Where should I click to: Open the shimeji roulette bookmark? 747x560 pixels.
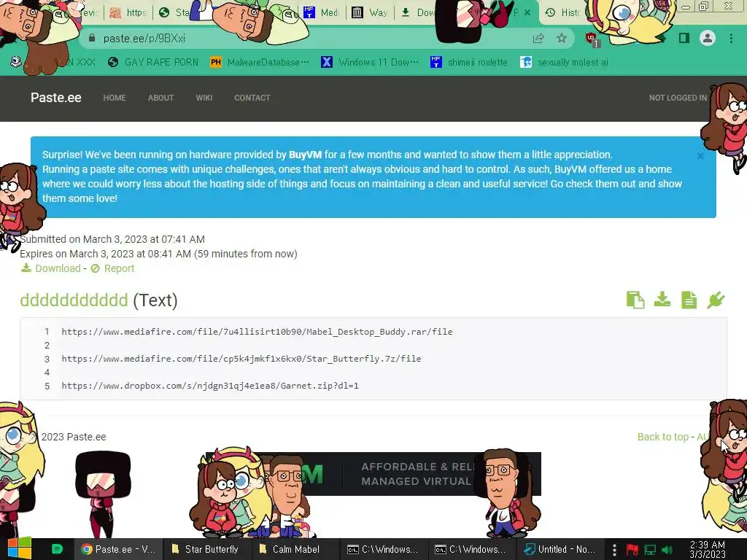tap(469, 63)
